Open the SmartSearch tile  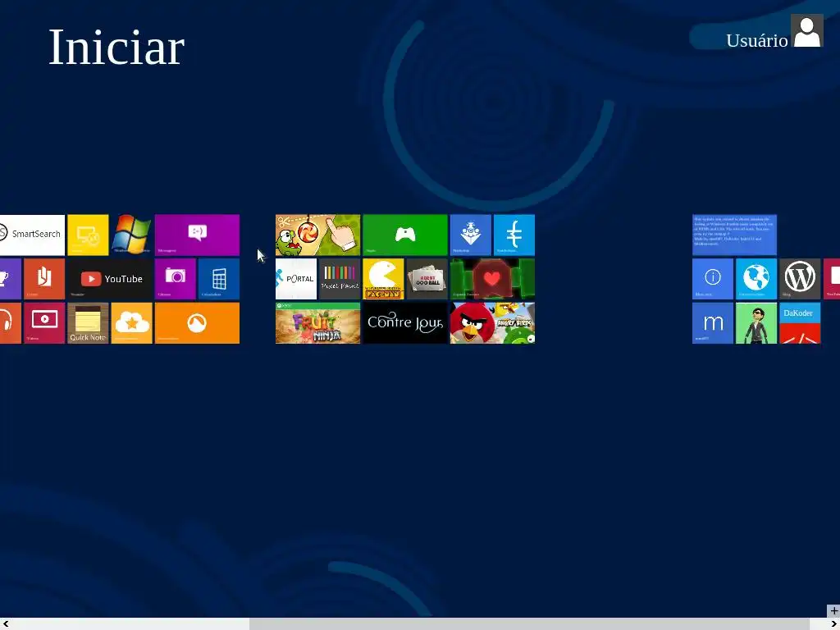click(32, 235)
